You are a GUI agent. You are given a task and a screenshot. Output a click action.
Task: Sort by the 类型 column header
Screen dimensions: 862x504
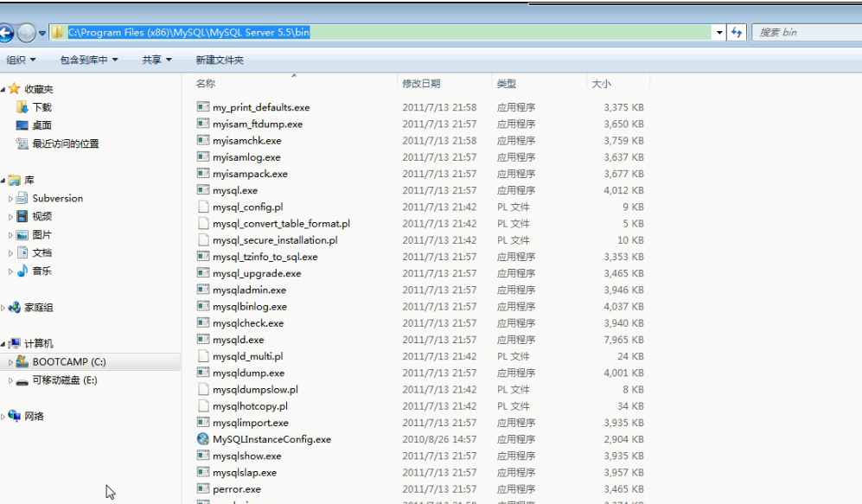click(507, 84)
